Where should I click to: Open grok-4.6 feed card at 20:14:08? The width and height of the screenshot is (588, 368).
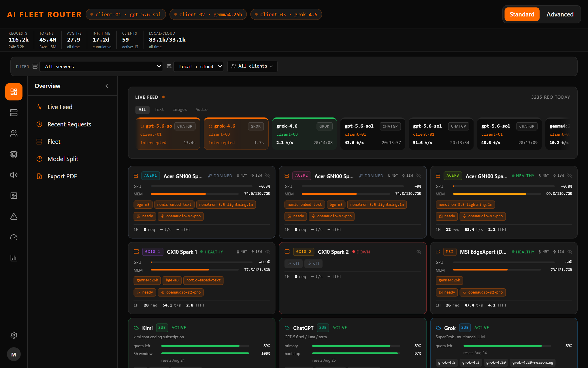coord(304,134)
